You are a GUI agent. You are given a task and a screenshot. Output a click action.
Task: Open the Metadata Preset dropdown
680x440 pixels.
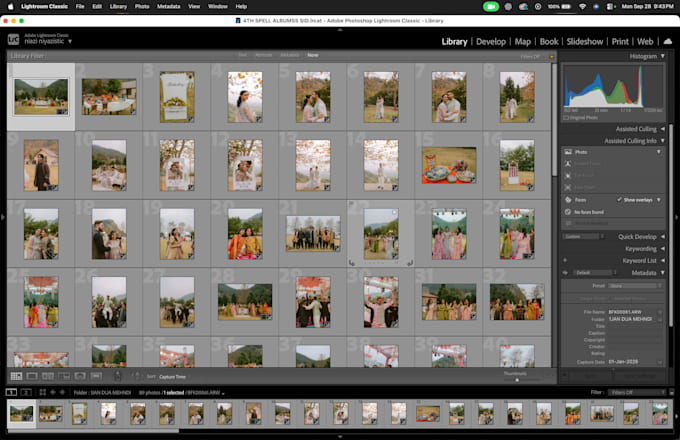[x=635, y=286]
